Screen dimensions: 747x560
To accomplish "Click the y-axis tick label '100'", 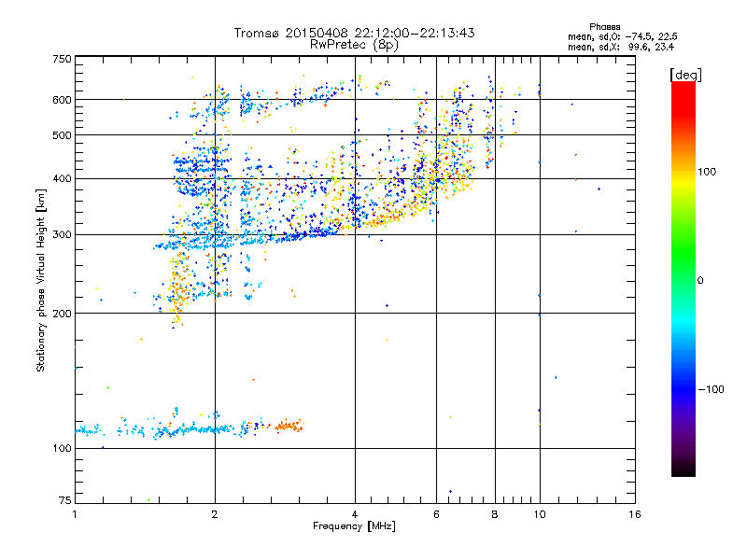I will click(62, 448).
